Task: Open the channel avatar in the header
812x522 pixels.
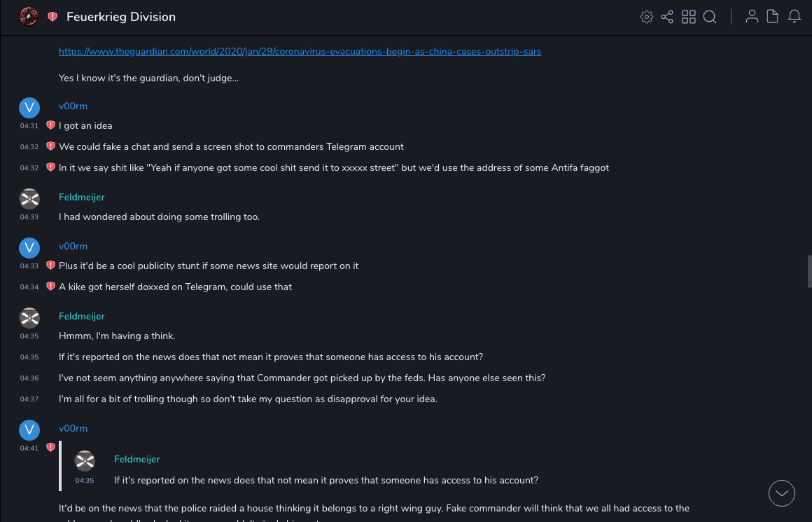Action: tap(29, 16)
